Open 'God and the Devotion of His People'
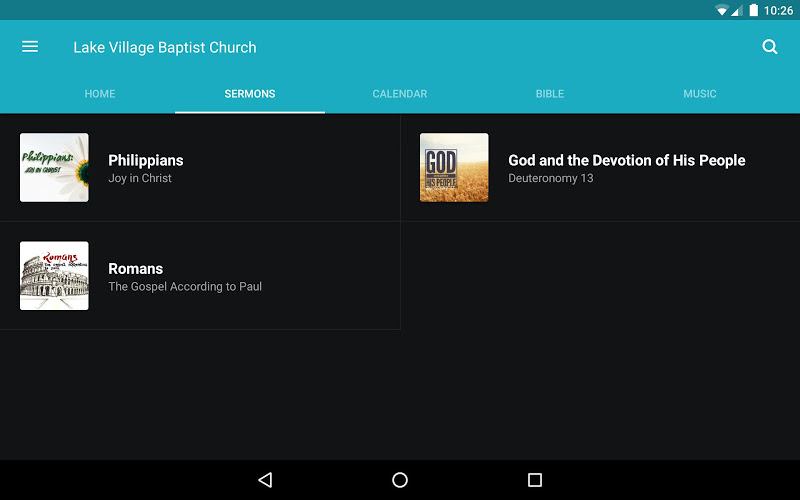This screenshot has width=800, height=500. tap(627, 160)
